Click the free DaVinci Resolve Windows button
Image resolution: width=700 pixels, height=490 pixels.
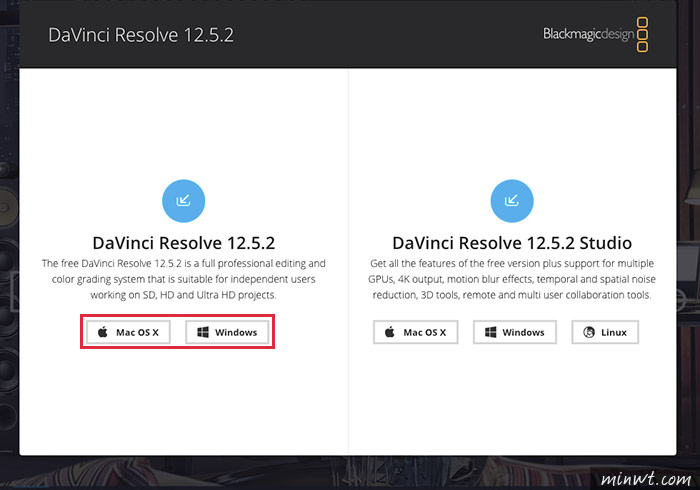(227, 332)
